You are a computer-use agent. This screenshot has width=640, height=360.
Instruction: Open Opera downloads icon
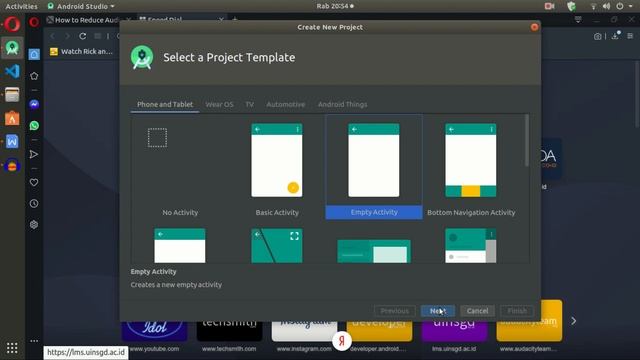pyautogui.click(x=615, y=36)
